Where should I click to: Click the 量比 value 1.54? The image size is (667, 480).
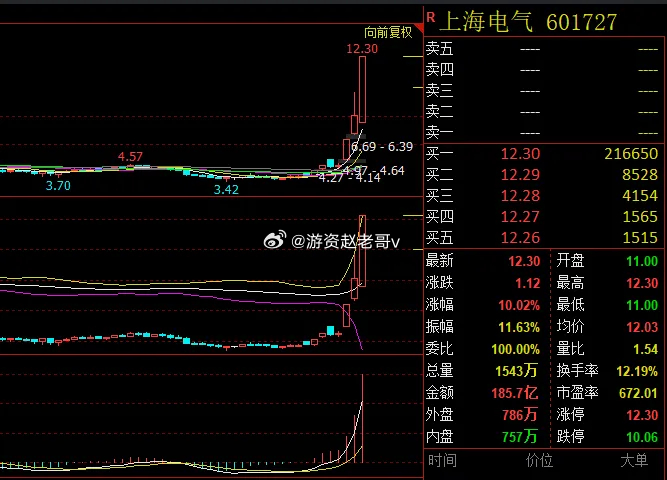[645, 349]
